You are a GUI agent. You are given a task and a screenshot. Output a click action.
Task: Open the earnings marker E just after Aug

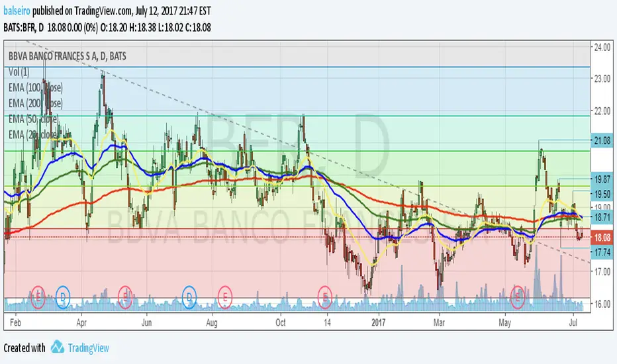pos(225,296)
